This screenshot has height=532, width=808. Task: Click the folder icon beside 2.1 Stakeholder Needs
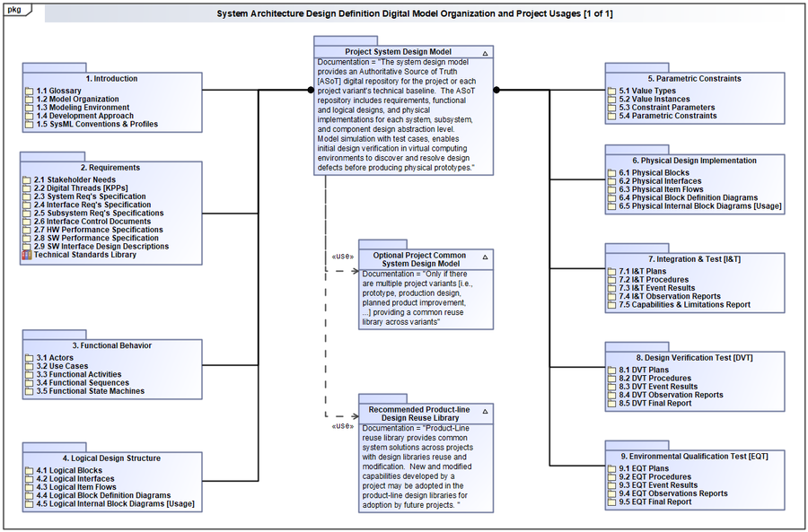[27, 180]
